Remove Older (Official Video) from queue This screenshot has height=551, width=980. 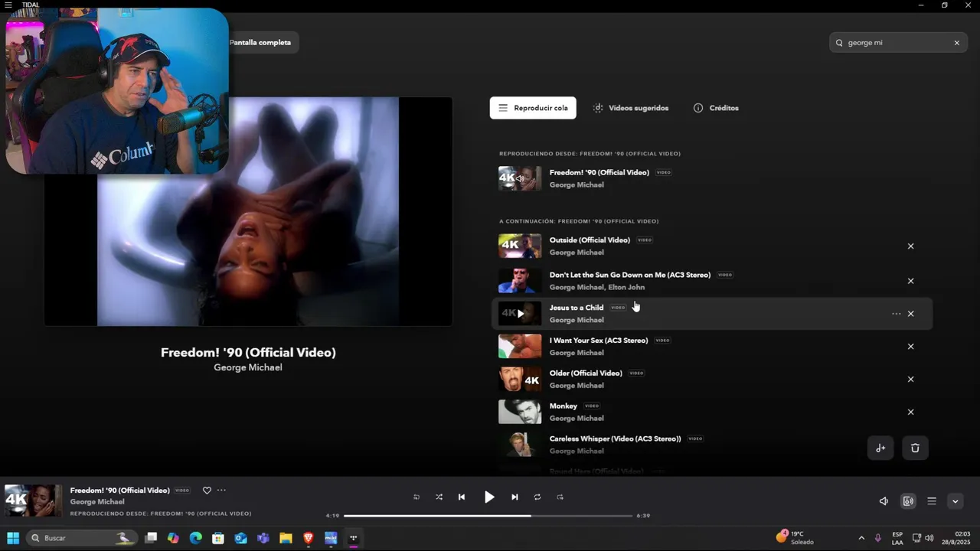coord(910,380)
